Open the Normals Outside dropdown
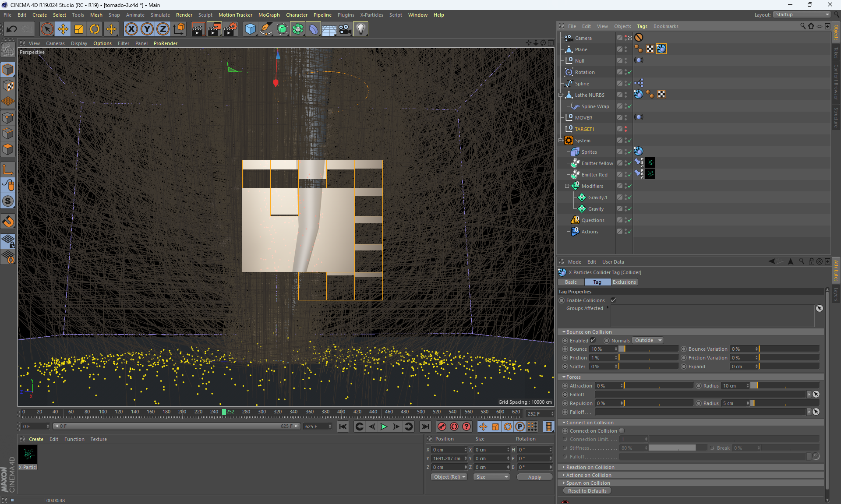841x504 pixels. 648,340
